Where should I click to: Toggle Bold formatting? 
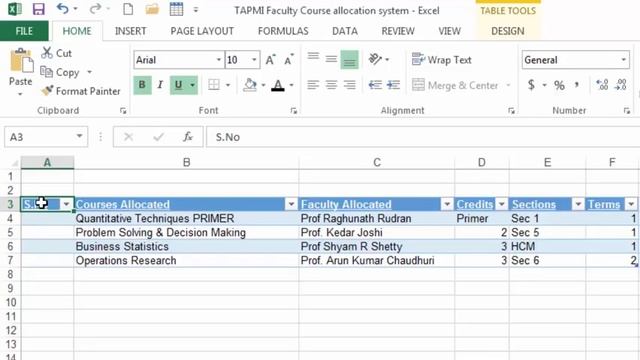tap(142, 85)
